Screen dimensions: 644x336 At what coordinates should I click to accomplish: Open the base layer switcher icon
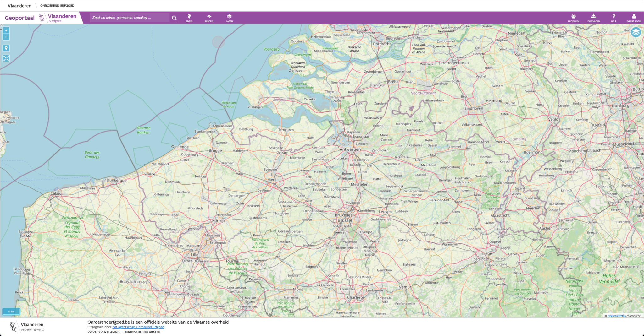(x=636, y=32)
